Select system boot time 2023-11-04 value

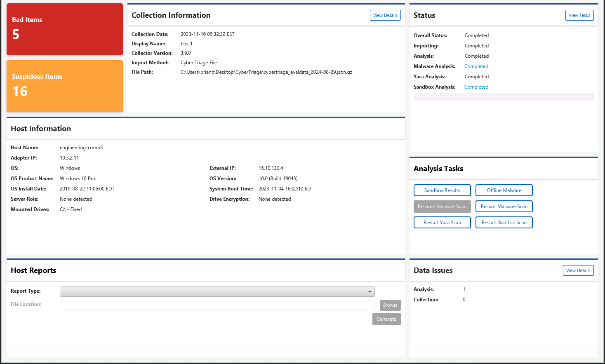tap(286, 189)
